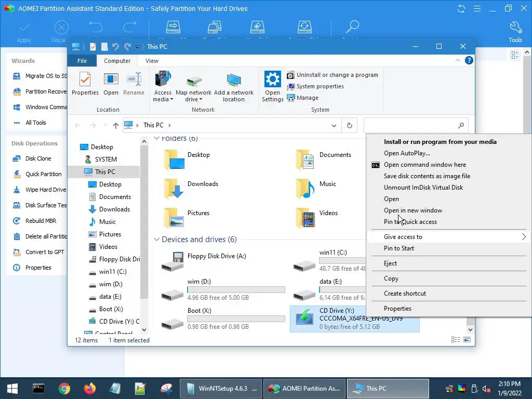Open Explorer help question mark icon
Screen dimensions: 532x399
click(x=469, y=60)
